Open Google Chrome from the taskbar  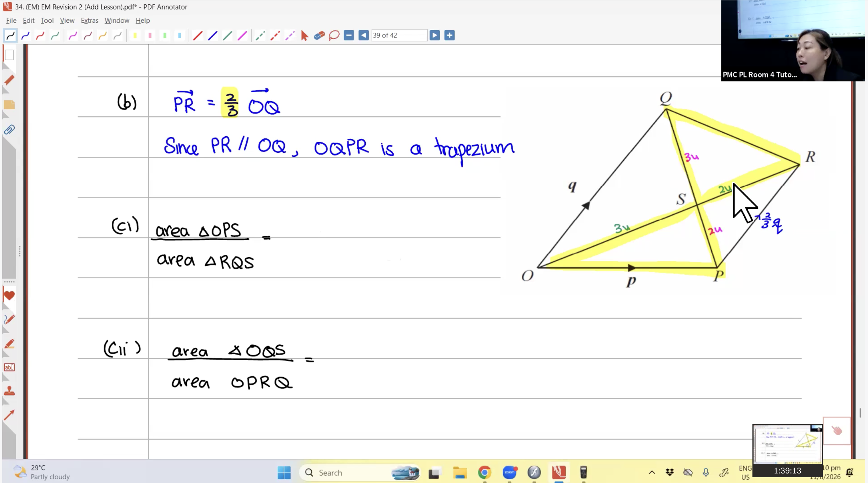pyautogui.click(x=484, y=473)
